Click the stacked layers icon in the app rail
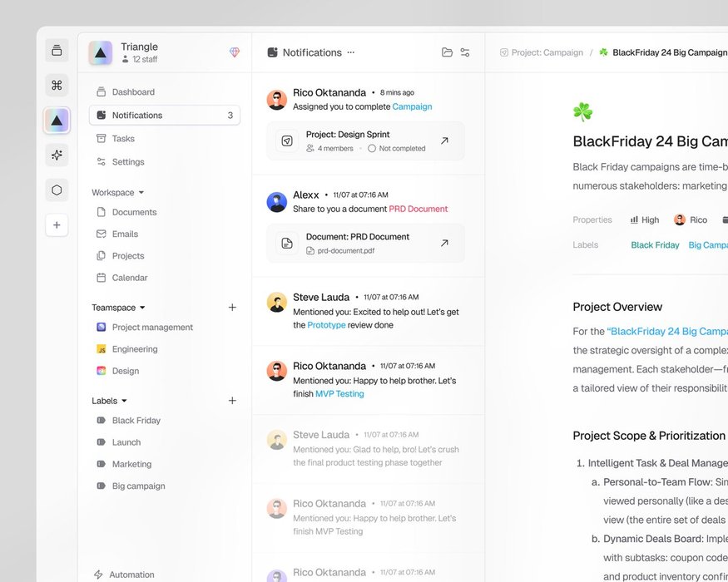Image resolution: width=728 pixels, height=582 pixels. [x=57, y=50]
